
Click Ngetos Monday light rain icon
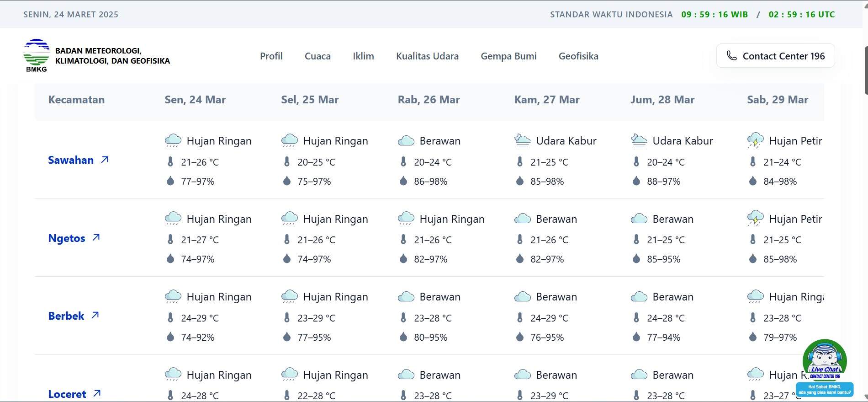pos(173,219)
